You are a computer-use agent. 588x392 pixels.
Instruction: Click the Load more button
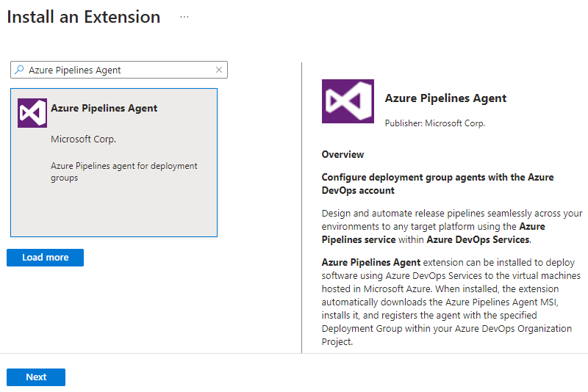tap(45, 258)
